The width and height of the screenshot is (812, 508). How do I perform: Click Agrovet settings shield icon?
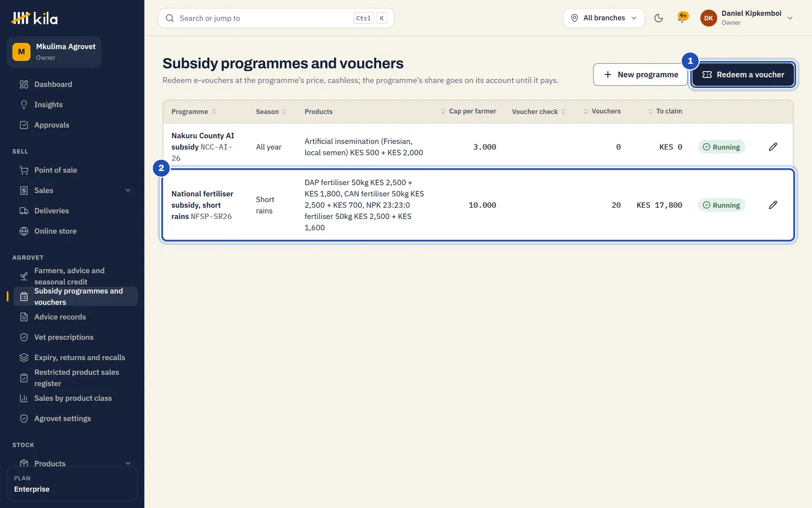tap(24, 418)
